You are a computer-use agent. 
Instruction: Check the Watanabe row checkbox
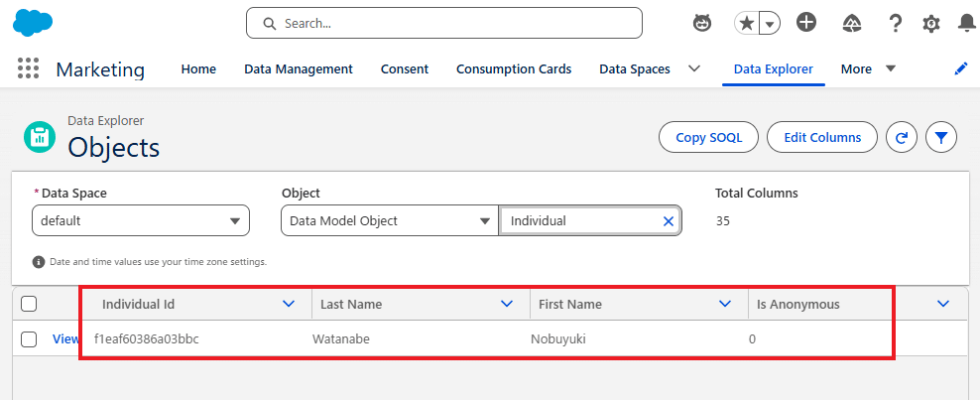point(29,339)
